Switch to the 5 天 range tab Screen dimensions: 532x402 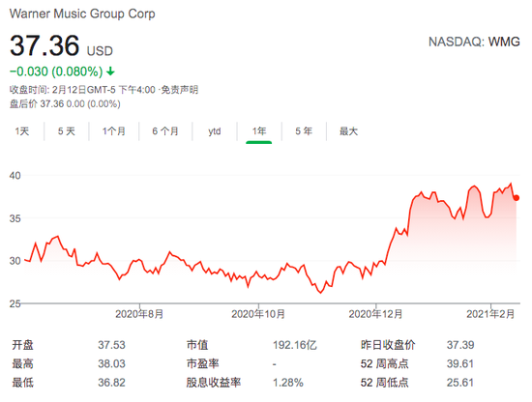pyautogui.click(x=66, y=131)
